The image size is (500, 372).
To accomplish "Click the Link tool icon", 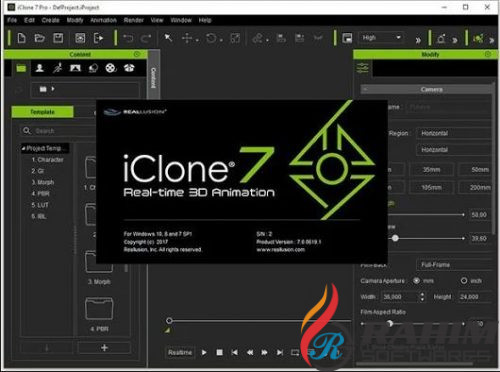I will pyautogui.click(x=257, y=38).
